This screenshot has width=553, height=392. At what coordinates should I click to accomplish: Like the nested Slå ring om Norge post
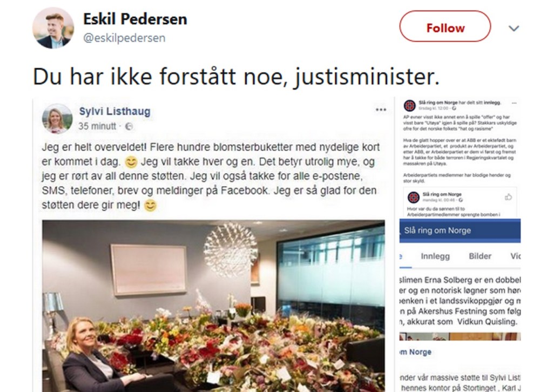pyautogui.click(x=508, y=197)
